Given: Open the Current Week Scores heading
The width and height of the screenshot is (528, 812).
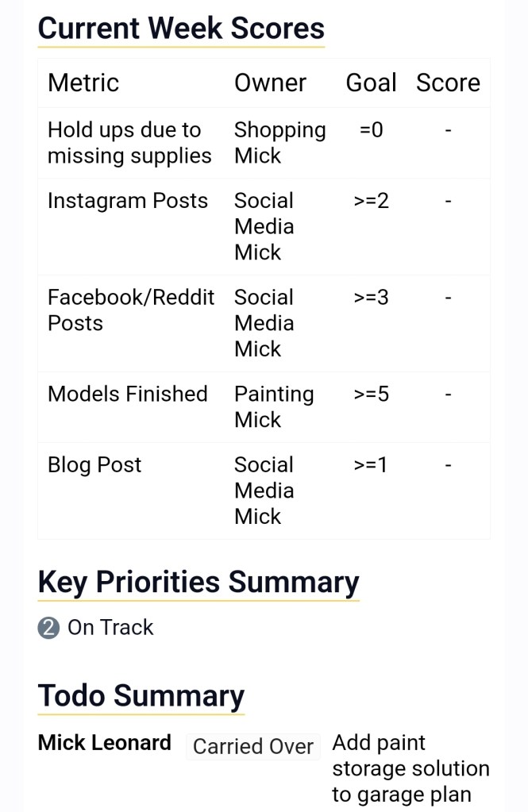Looking at the screenshot, I should point(181,29).
